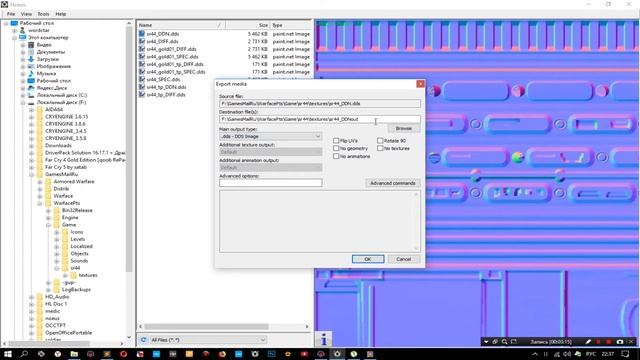Sort the file list by Type column

point(291,25)
